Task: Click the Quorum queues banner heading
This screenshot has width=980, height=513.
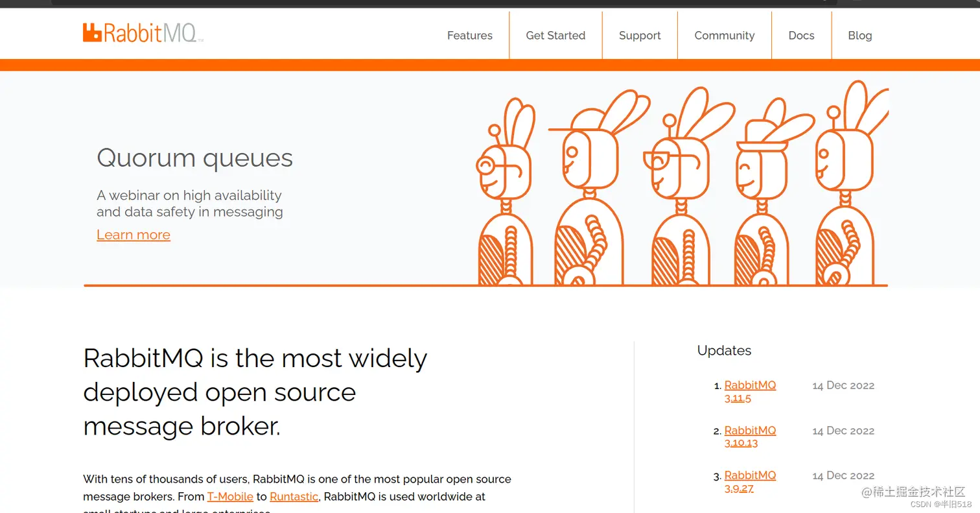Action: [194, 158]
